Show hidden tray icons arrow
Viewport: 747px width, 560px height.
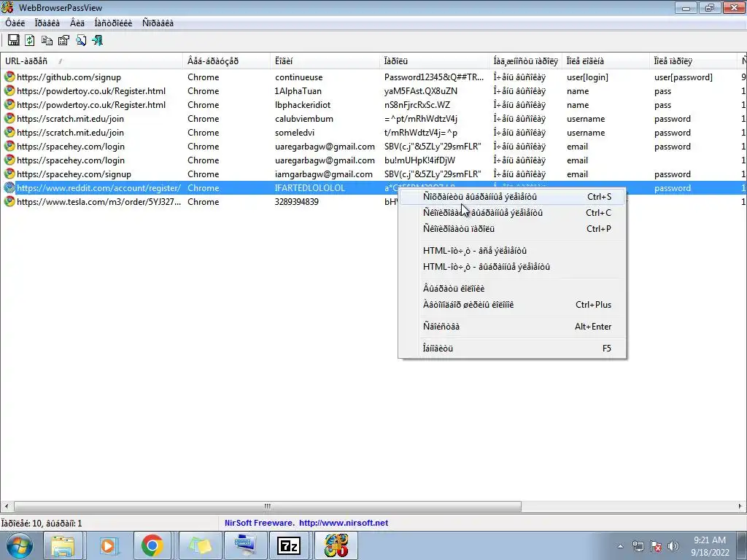click(620, 546)
